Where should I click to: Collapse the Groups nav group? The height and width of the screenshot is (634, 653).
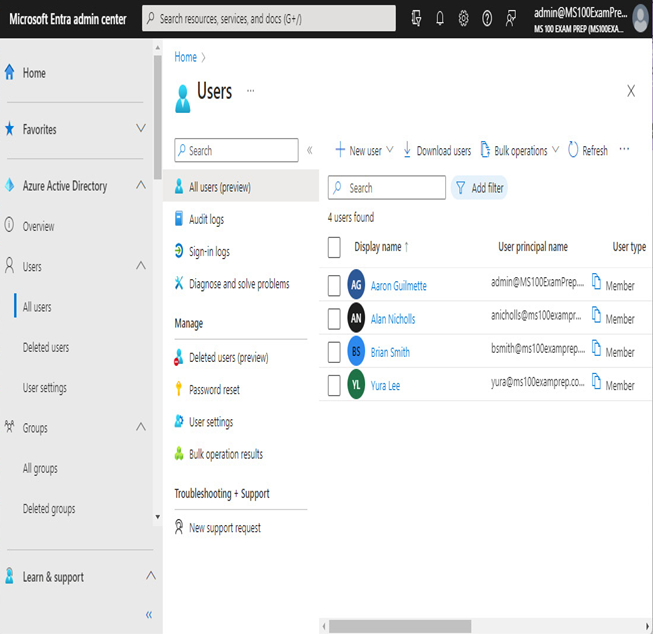[141, 427]
